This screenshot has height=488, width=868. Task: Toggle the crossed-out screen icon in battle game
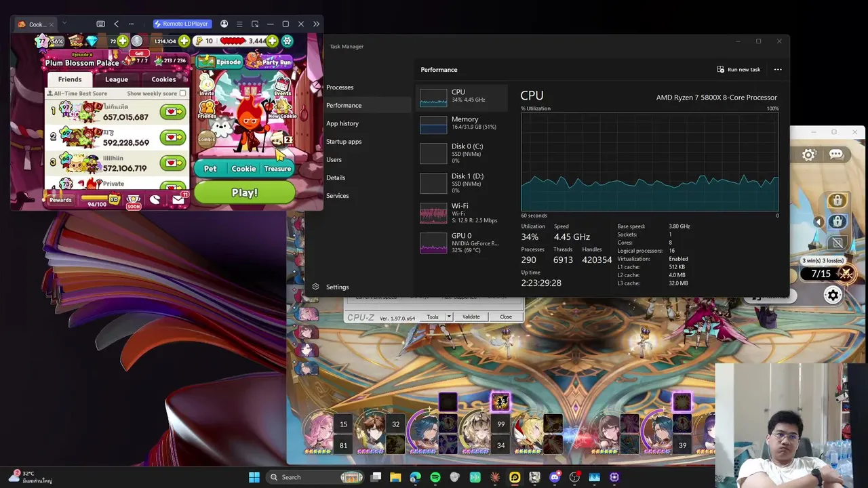[837, 243]
